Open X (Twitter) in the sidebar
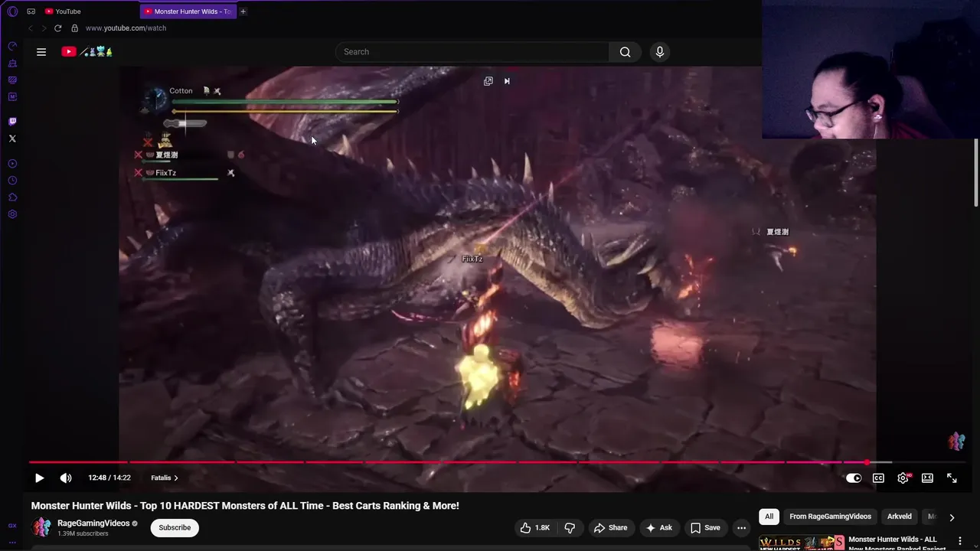Screen dimensions: 980x551 [x=12, y=139]
